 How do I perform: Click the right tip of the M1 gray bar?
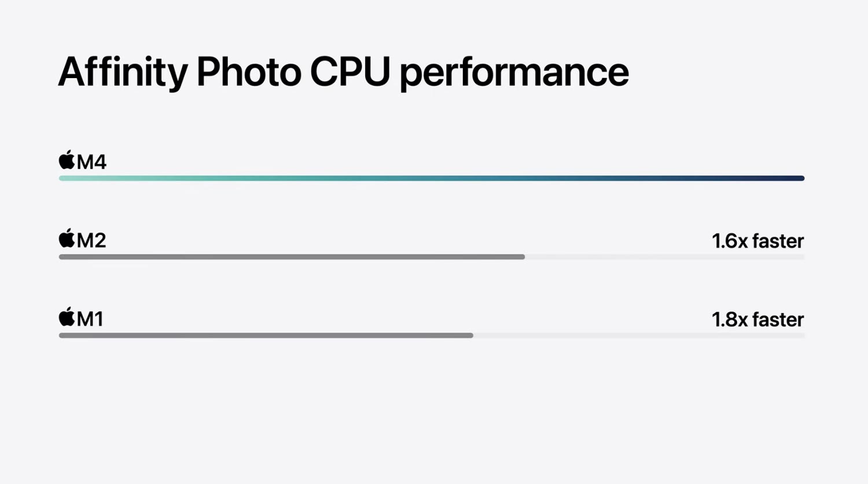[x=470, y=335]
